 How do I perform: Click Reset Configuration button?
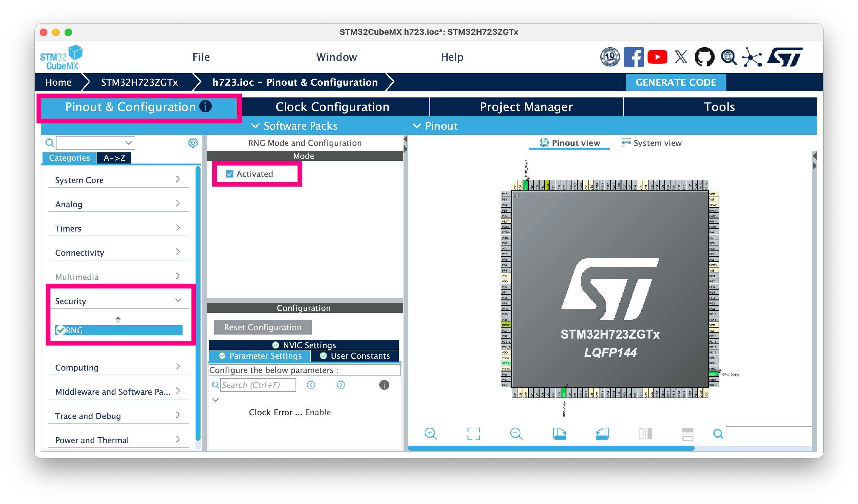(x=263, y=327)
